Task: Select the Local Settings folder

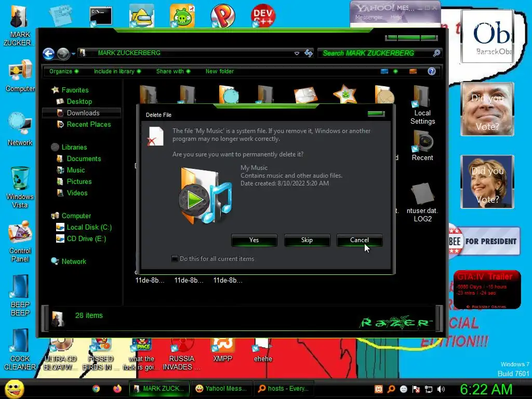Action: coord(422,105)
